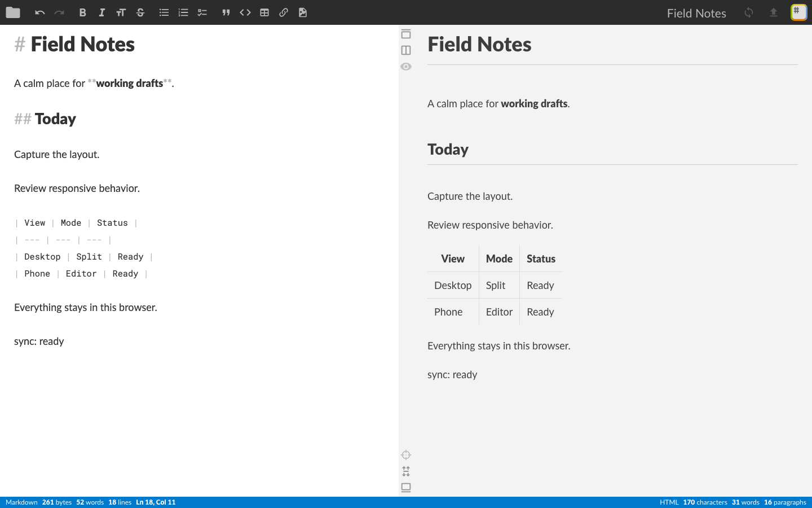Click the 'Phone | Editor | Ready' editor row
The width and height of the screenshot is (812, 508).
tap(81, 274)
